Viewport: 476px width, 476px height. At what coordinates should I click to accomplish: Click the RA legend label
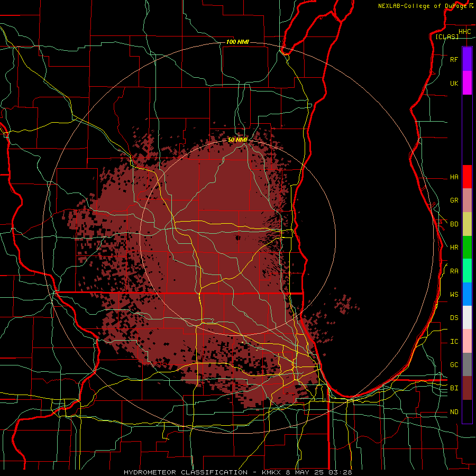[454, 271]
